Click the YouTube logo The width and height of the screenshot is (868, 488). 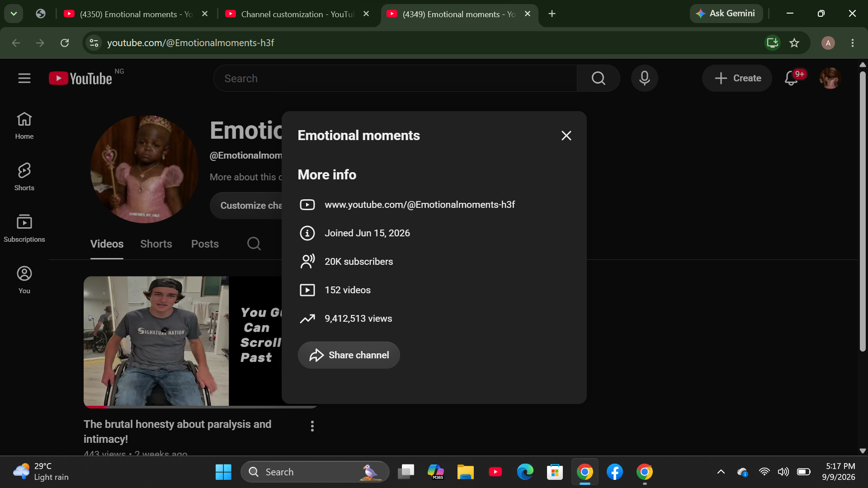pyautogui.click(x=80, y=78)
